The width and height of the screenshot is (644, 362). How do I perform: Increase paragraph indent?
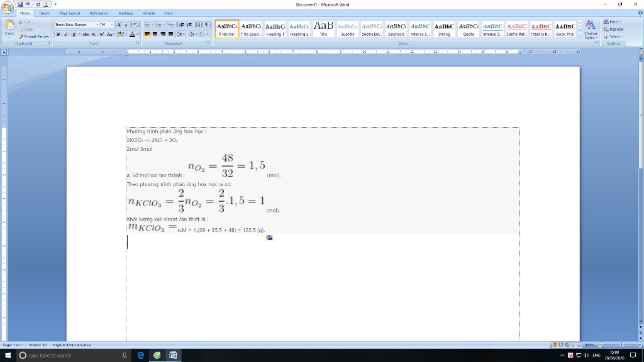189,25
